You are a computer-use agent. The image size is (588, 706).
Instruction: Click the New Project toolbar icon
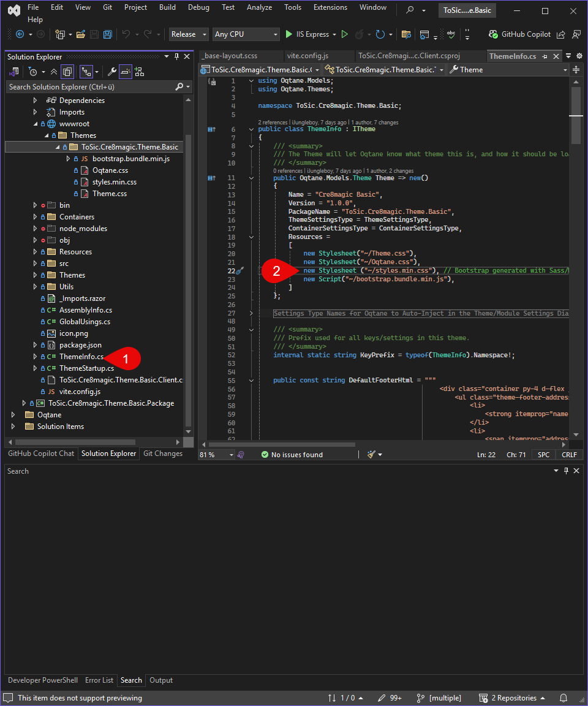pos(59,34)
